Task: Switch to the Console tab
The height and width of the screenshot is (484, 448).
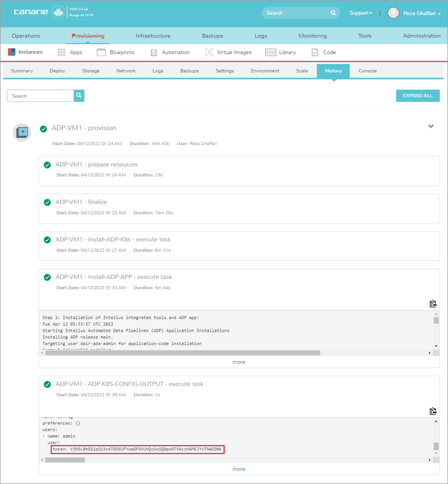Action: pyautogui.click(x=368, y=71)
